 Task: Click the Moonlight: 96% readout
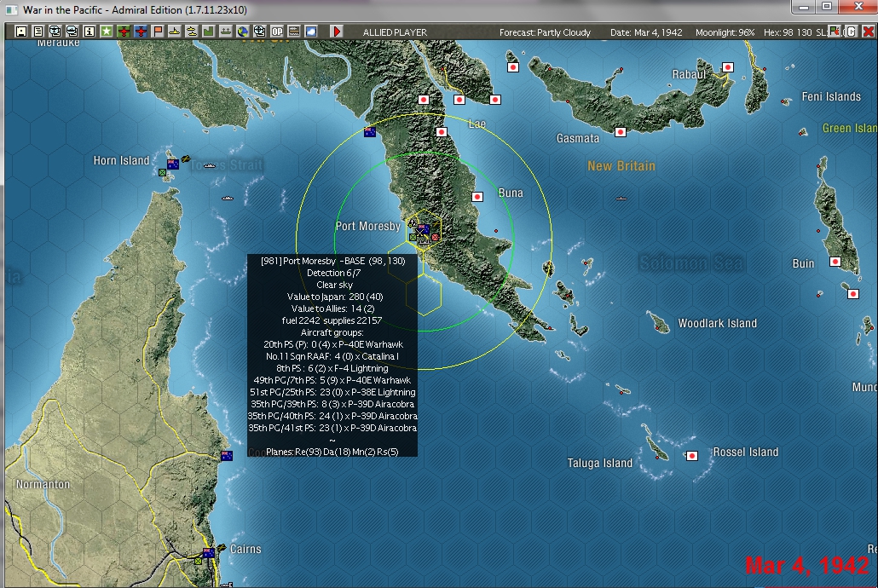click(725, 32)
